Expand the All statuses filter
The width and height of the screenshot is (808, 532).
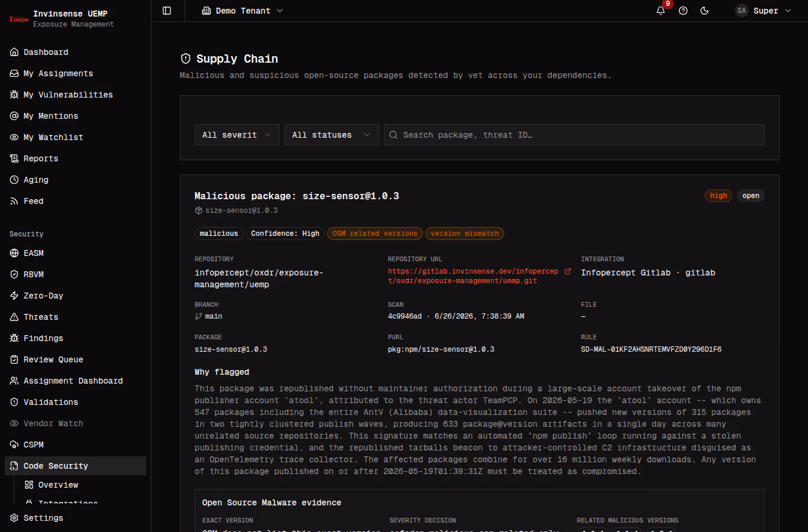click(331, 135)
